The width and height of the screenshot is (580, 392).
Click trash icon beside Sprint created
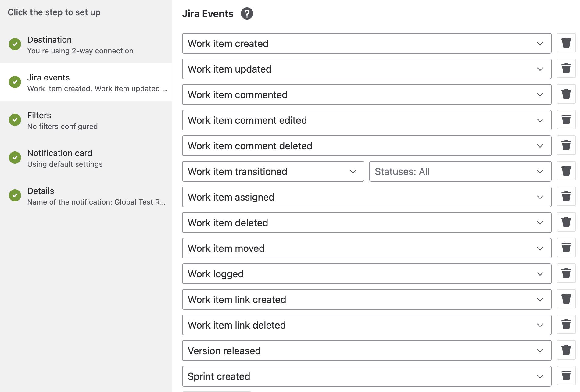(566, 376)
